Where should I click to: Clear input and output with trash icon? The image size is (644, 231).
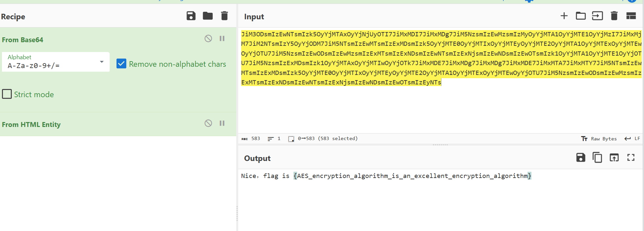(x=614, y=16)
